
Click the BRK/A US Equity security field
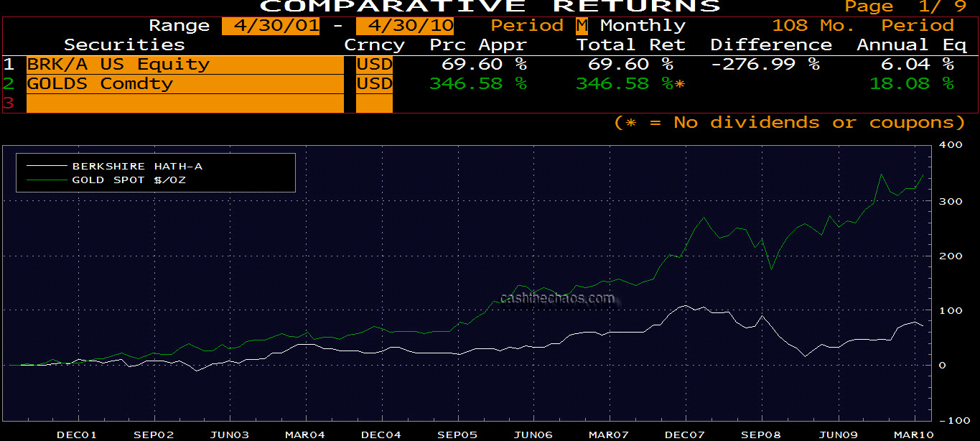pos(185,65)
